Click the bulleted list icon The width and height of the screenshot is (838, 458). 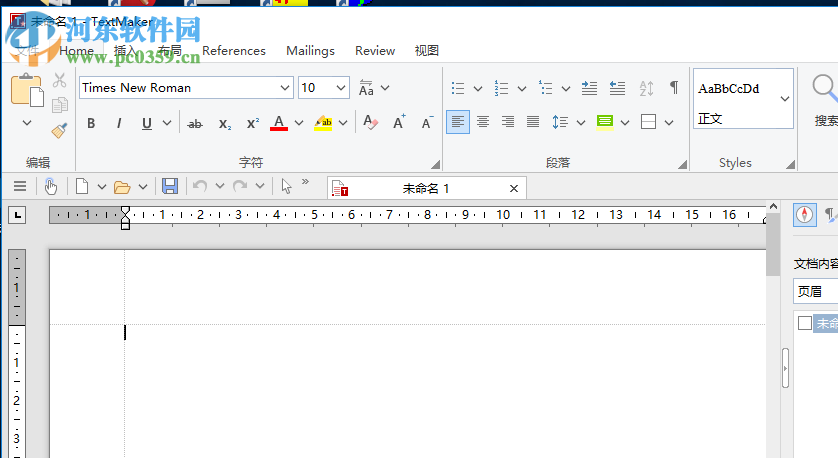click(458, 88)
